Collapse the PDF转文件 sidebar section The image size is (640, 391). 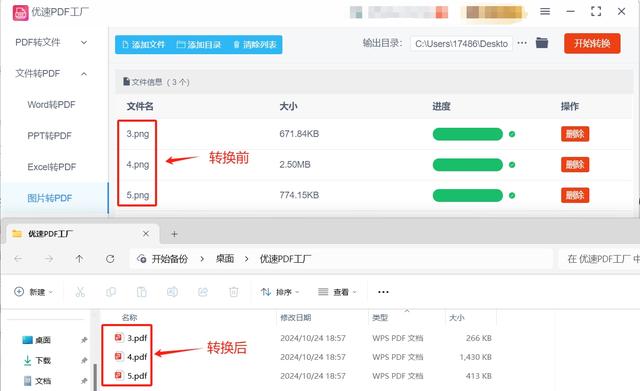[84, 42]
